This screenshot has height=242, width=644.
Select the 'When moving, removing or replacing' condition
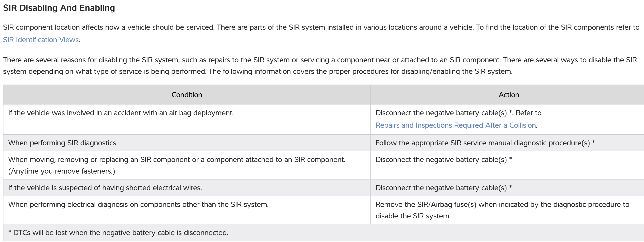coord(176,160)
